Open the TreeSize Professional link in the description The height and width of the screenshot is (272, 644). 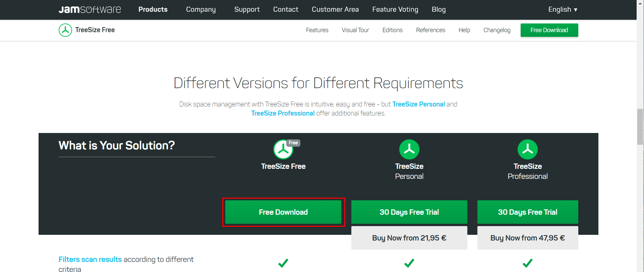[283, 113]
